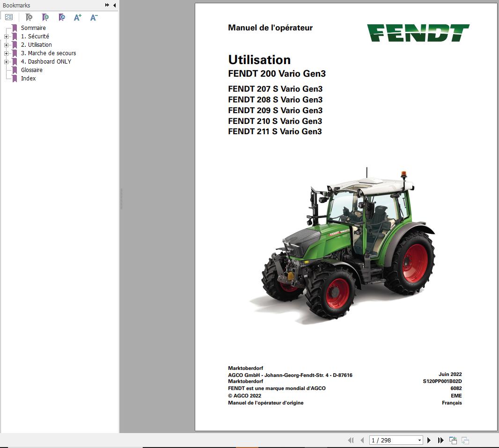This screenshot has height=448, width=499.
Task: Jump to the last page
Action: click(440, 440)
